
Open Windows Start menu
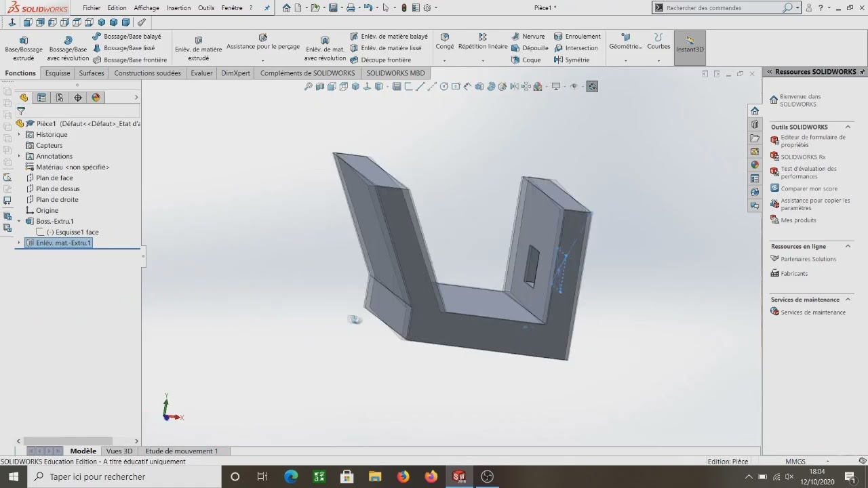(x=14, y=476)
